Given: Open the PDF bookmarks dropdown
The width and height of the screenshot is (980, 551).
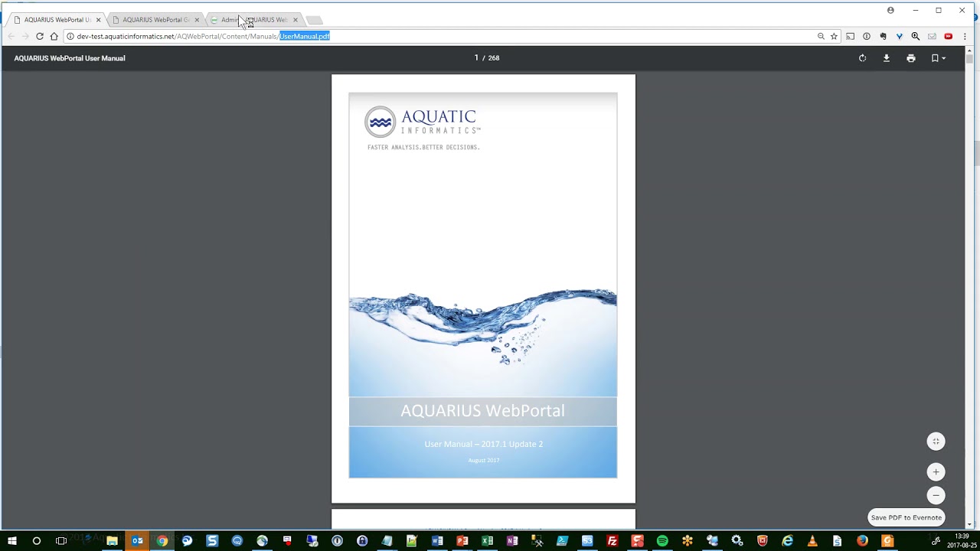Looking at the screenshot, I should pos(938,58).
